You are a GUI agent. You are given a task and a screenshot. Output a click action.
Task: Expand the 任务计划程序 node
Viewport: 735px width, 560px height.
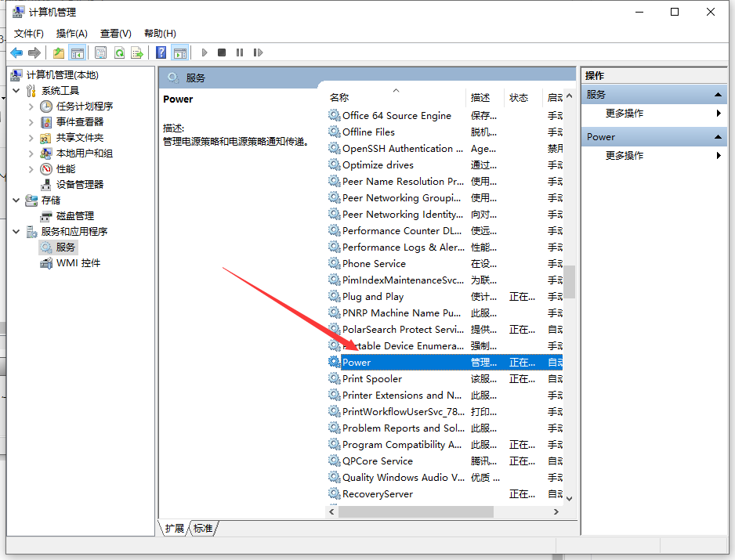click(31, 107)
